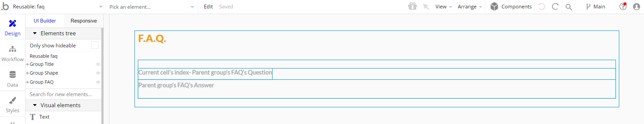Open the Workflow tab icon
Viewport: 644px width, 124px height.
point(12,49)
